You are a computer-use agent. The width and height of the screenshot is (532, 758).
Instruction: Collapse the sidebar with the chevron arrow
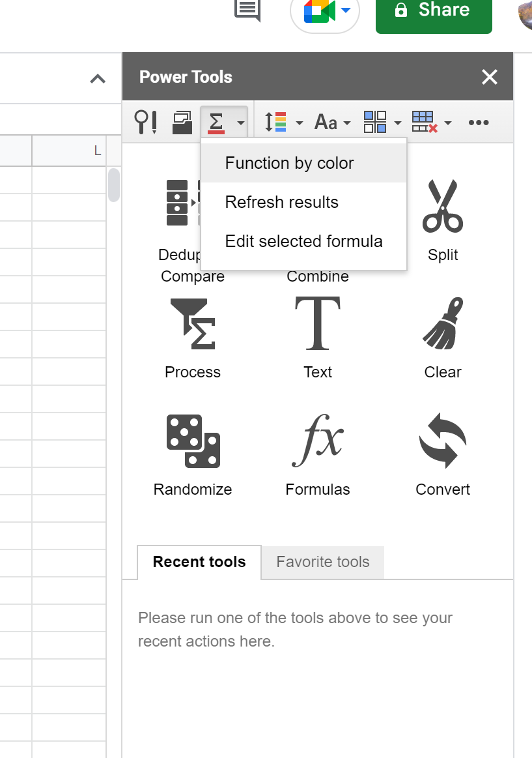tap(98, 78)
